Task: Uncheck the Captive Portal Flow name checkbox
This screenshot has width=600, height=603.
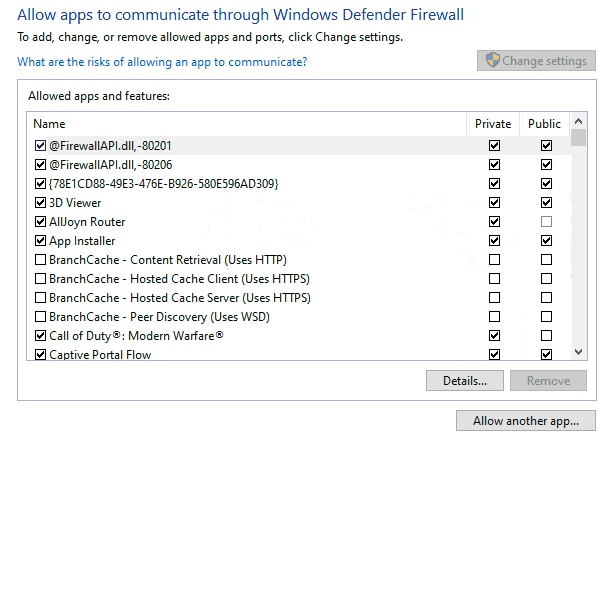Action: [40, 354]
